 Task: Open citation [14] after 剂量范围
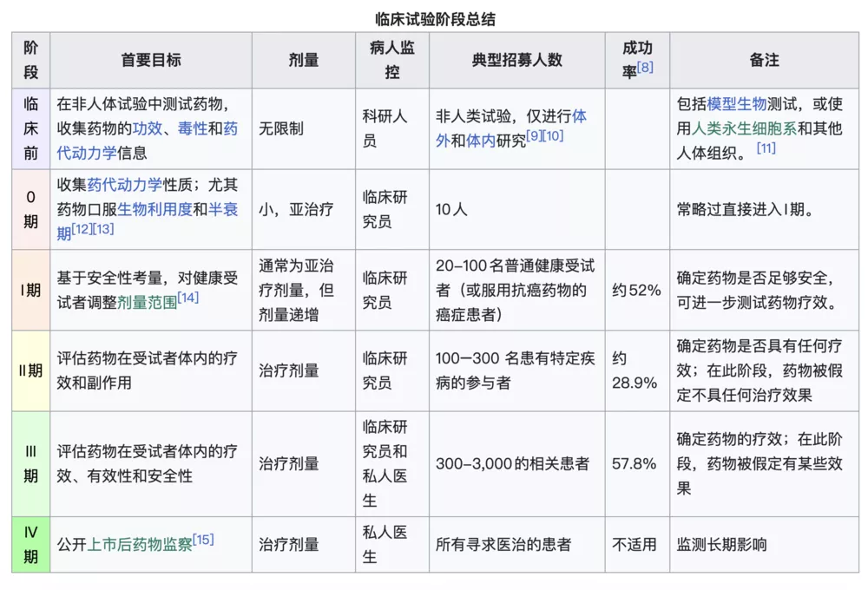point(187,298)
